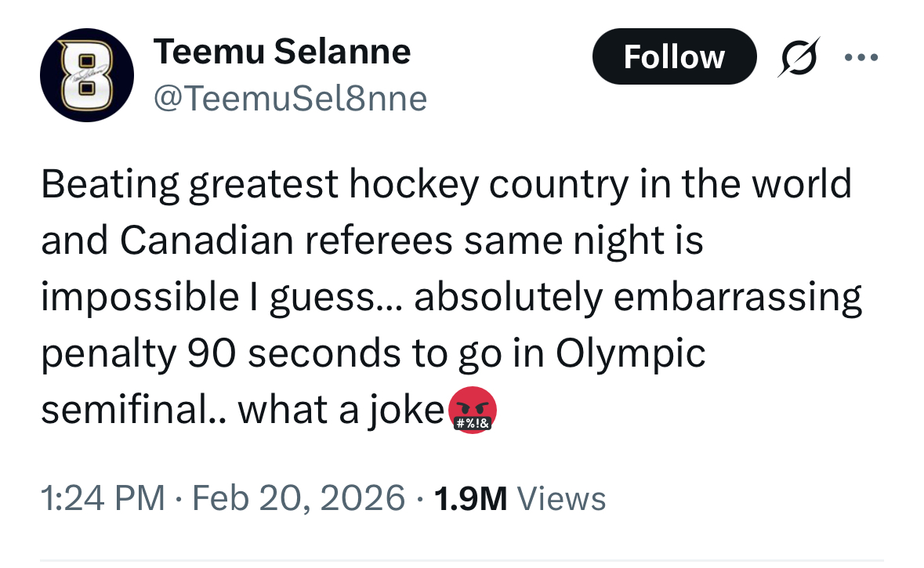The image size is (924, 568).
Task: Click the 1:24 PM timestamp
Action: tap(102, 498)
